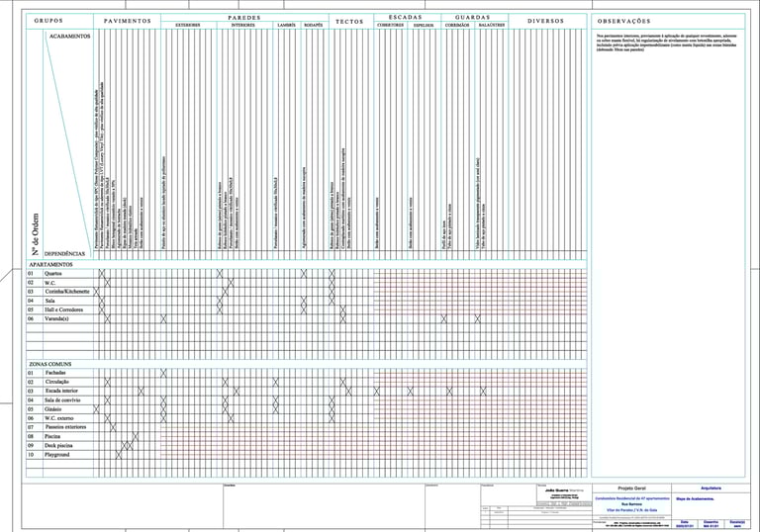This screenshot has height=532, width=760.
Task: Select 'Vilar do Paraíso / V.N. de Gaia' text
Action: point(632,510)
